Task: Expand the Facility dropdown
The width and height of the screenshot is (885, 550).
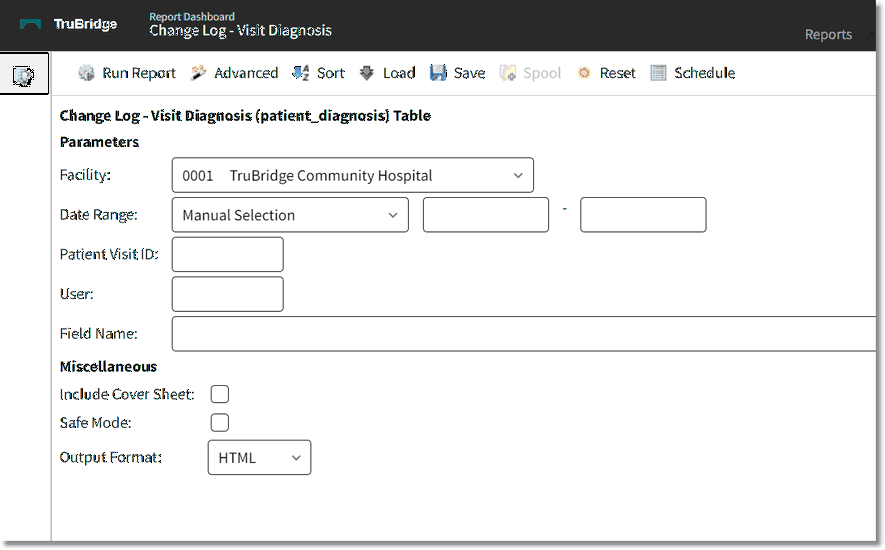Action: [x=352, y=175]
